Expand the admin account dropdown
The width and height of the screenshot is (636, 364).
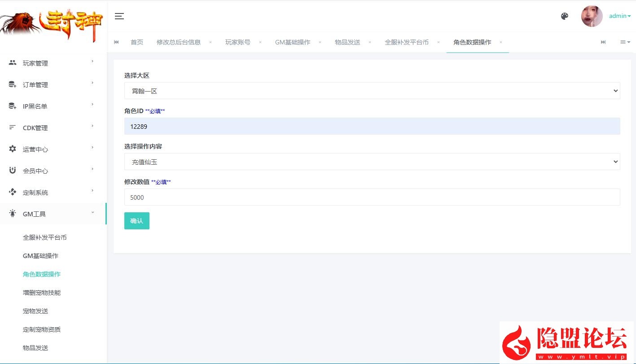pos(619,16)
